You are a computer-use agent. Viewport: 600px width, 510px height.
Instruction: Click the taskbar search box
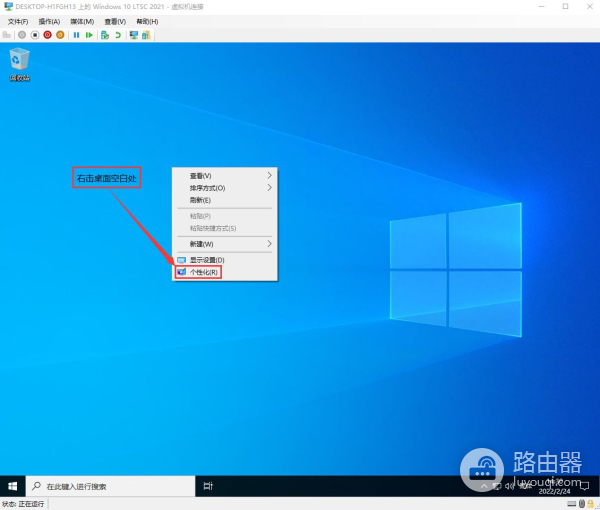pos(110,486)
